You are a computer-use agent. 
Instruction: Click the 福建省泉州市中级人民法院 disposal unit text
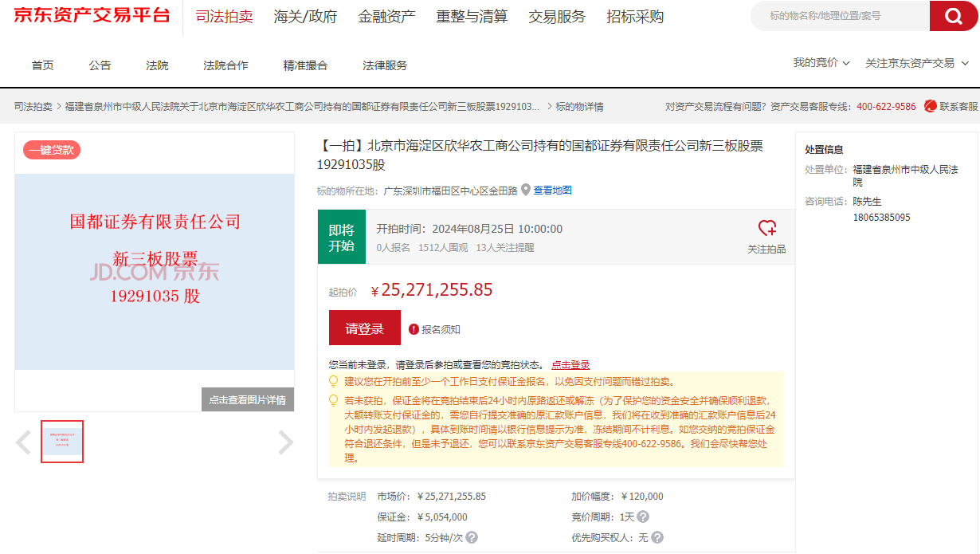coord(905,175)
